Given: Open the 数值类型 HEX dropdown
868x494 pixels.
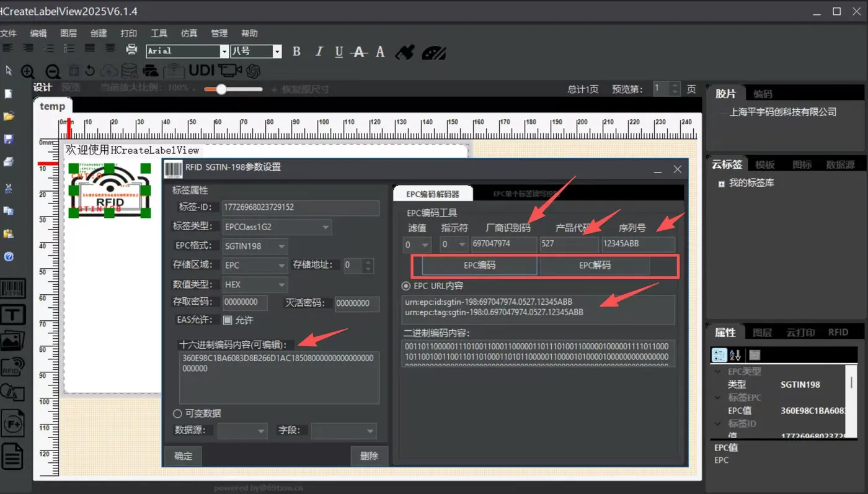Looking at the screenshot, I should pyautogui.click(x=254, y=285).
